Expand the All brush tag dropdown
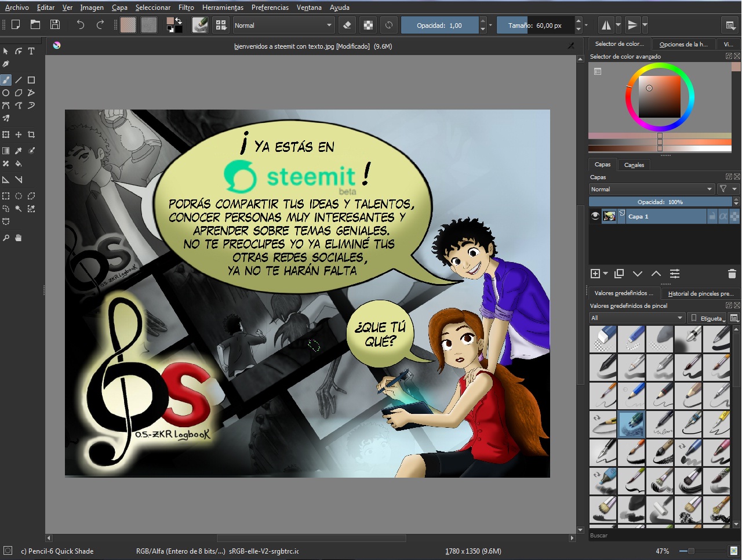 [x=637, y=318]
